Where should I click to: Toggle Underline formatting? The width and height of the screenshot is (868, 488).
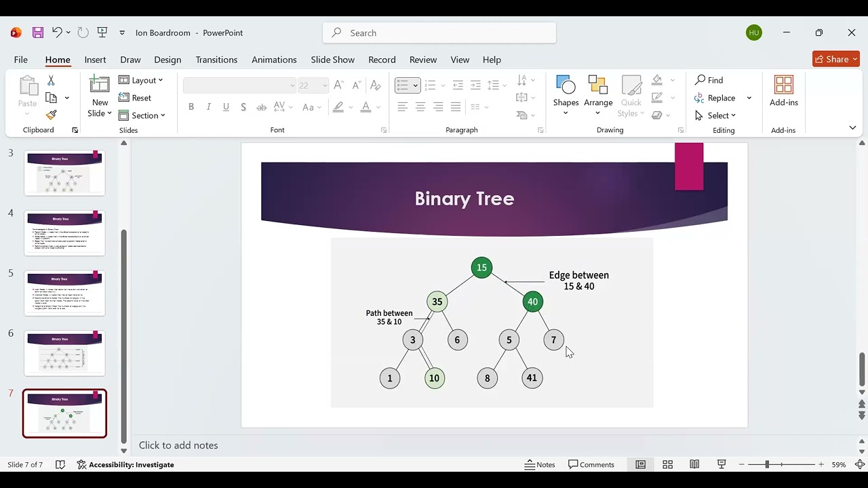[x=226, y=107]
